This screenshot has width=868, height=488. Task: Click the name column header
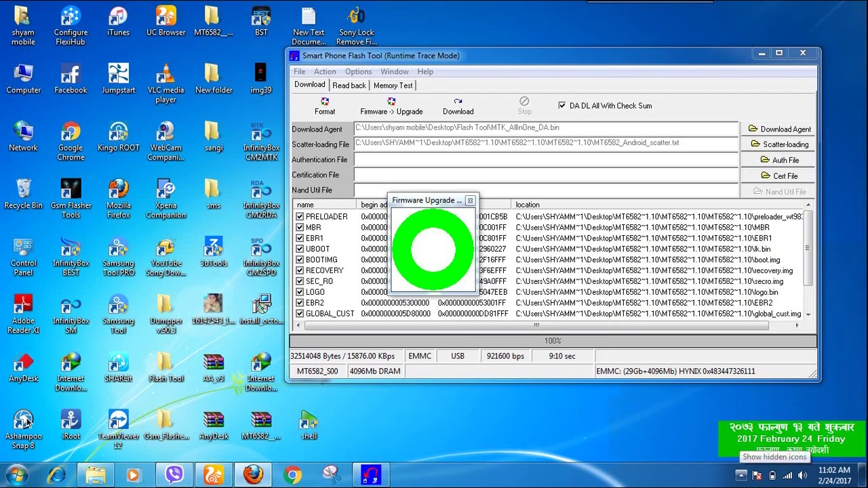[x=325, y=205]
